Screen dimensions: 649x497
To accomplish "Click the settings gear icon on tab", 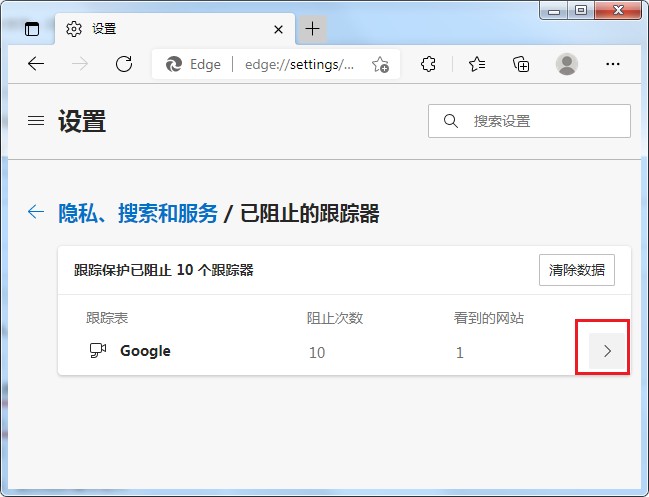I will click(74, 29).
